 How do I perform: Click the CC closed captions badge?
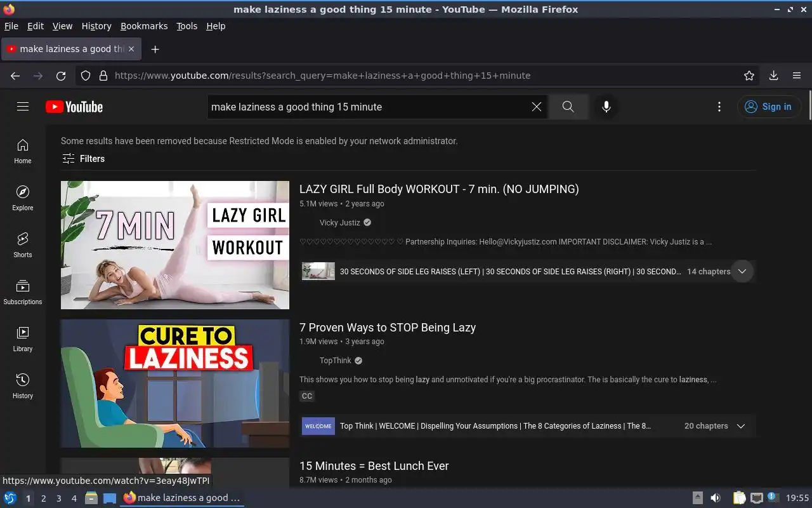(307, 396)
